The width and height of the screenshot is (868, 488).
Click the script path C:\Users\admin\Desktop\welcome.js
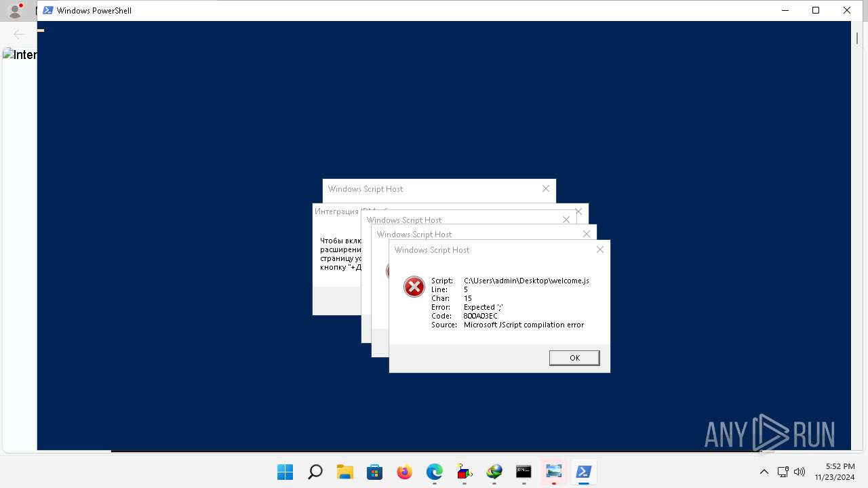[526, 281]
